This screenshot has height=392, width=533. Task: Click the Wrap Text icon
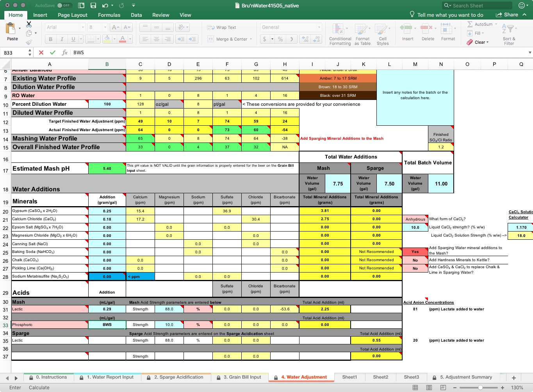point(211,27)
